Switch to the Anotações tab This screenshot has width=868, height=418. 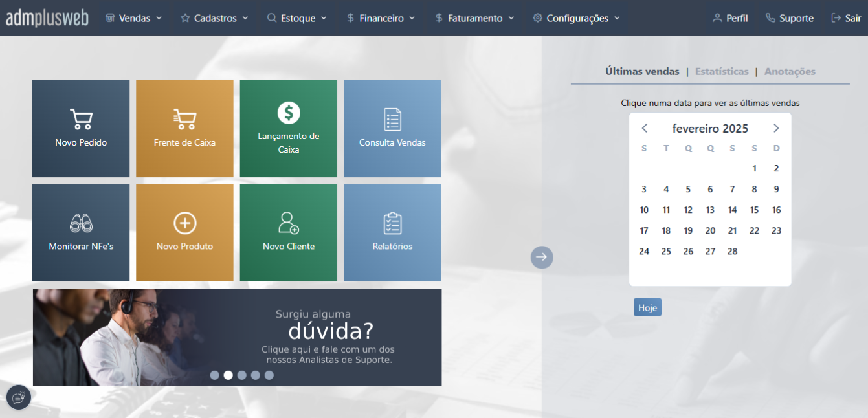click(x=790, y=71)
